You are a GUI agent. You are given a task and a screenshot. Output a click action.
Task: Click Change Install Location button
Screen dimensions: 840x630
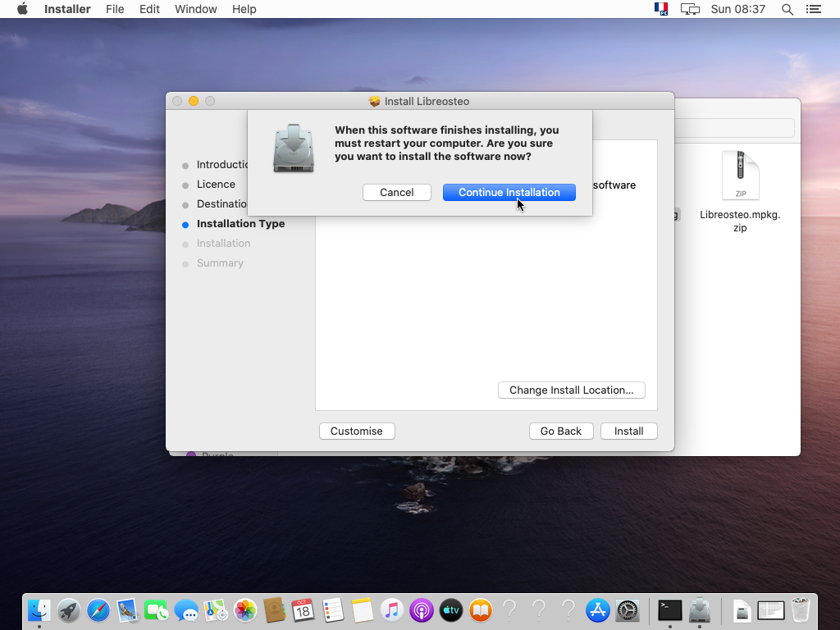tap(572, 390)
